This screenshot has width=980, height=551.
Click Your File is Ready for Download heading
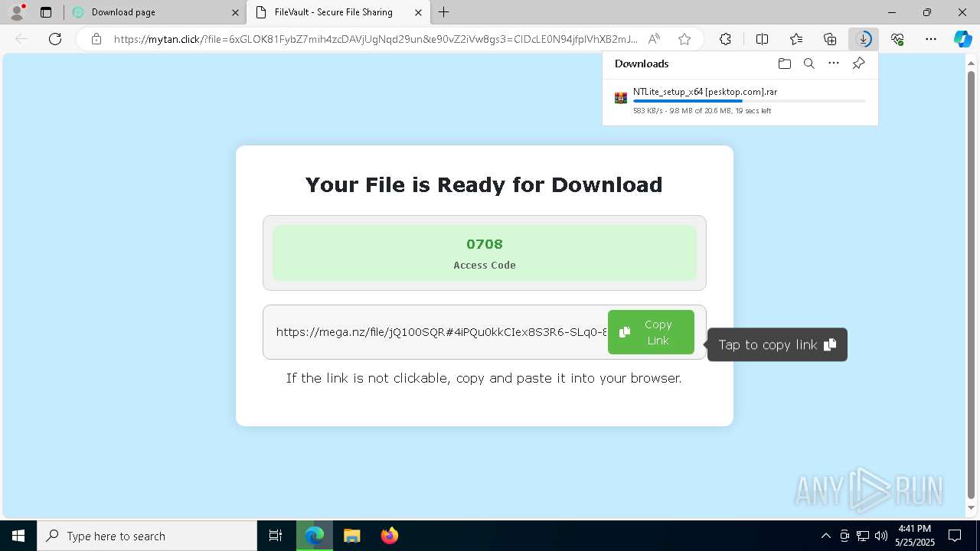484,184
